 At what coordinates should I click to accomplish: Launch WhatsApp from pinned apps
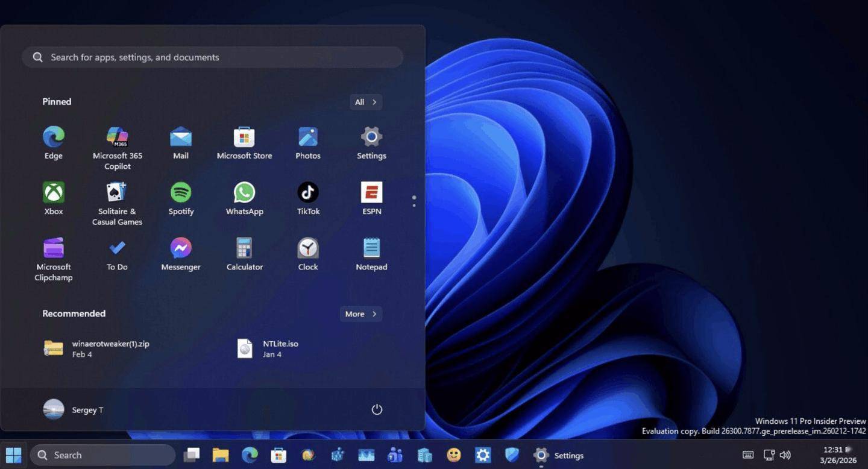[x=244, y=194]
